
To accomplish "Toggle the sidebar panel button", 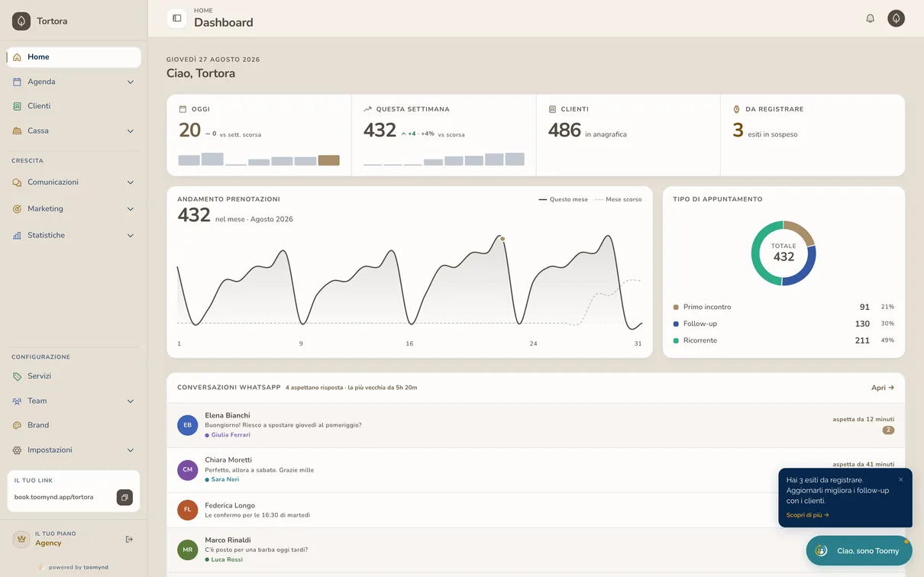I will pyautogui.click(x=177, y=18).
